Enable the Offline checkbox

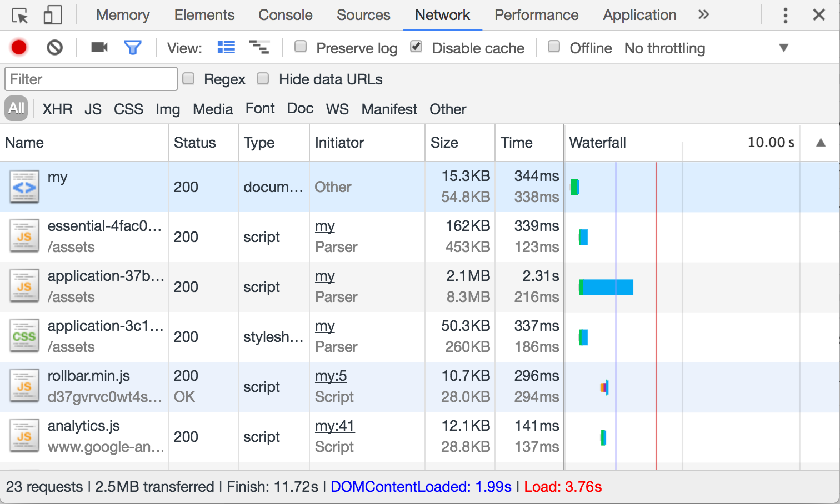tap(554, 47)
